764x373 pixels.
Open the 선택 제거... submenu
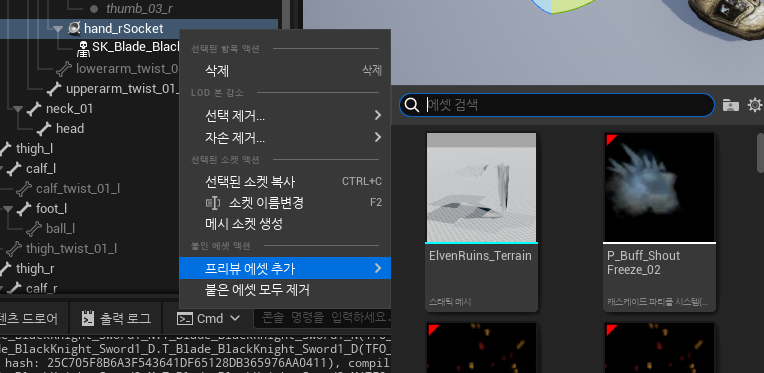tap(285, 116)
